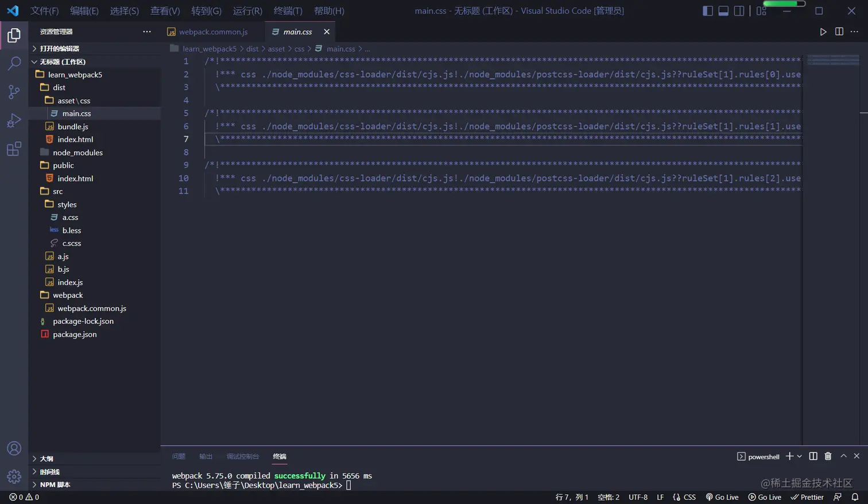The image size is (868, 504).
Task: Run the file with play icon
Action: pyautogui.click(x=823, y=32)
